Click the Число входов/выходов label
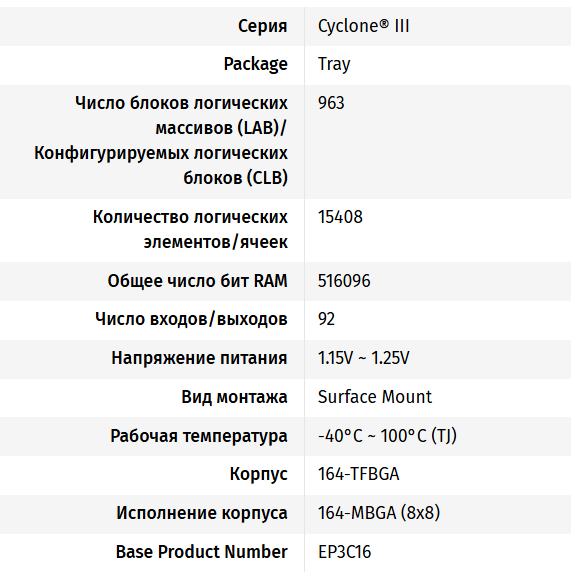The image size is (571, 581). tap(191, 319)
